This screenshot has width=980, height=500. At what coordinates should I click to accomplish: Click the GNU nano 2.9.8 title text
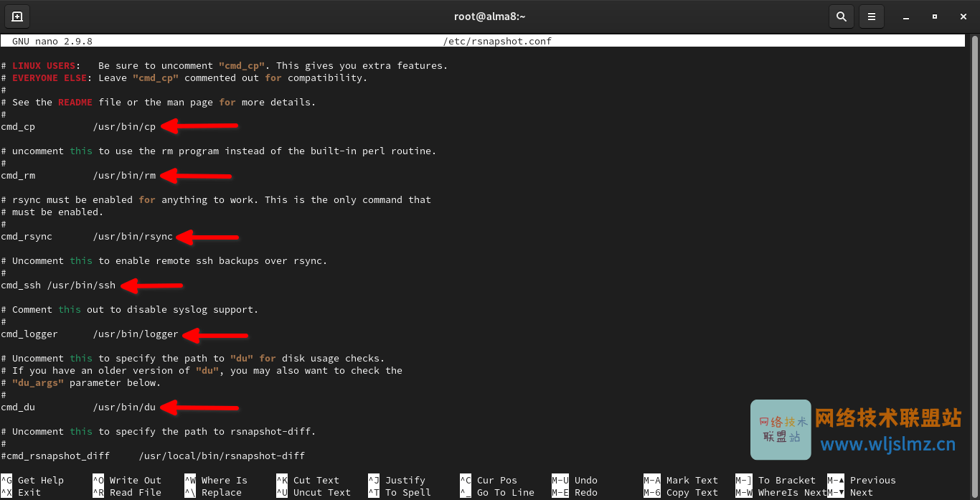tap(52, 42)
